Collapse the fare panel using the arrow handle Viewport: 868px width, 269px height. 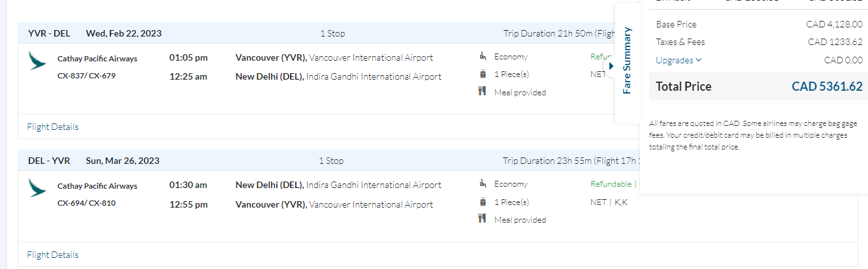pos(611,66)
